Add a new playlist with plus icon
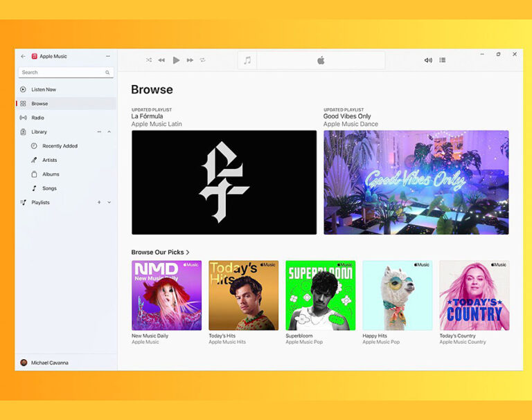The width and height of the screenshot is (532, 420). pyautogui.click(x=99, y=202)
